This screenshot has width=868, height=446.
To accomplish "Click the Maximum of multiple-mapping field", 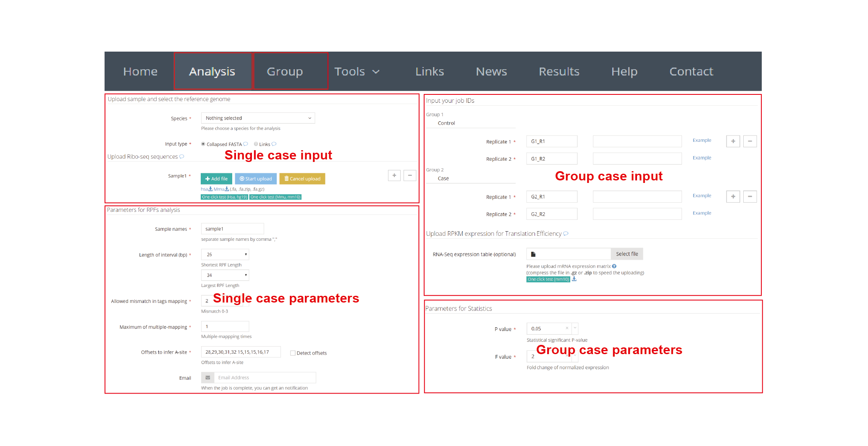I will click(x=225, y=326).
